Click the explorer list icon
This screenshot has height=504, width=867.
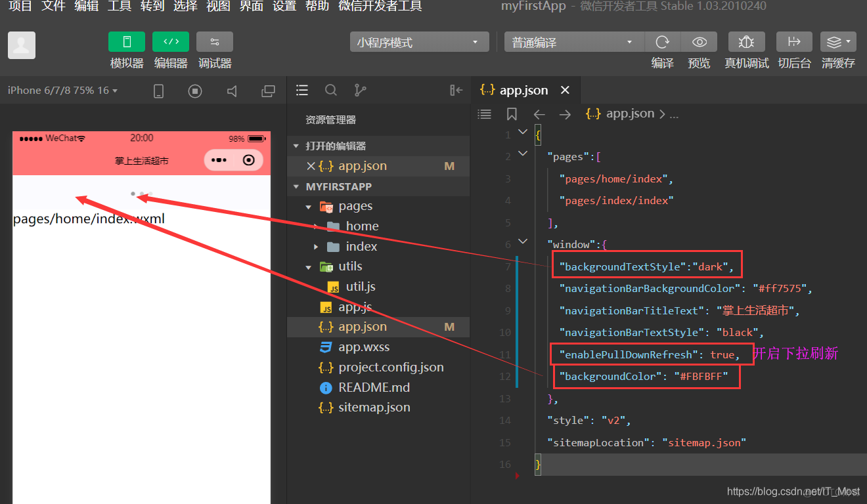[302, 90]
